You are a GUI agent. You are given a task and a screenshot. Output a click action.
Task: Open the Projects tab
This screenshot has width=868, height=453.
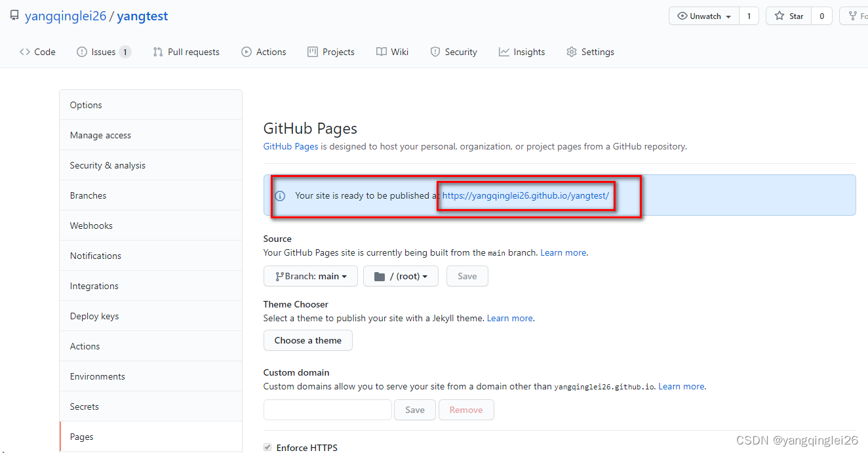pos(331,52)
